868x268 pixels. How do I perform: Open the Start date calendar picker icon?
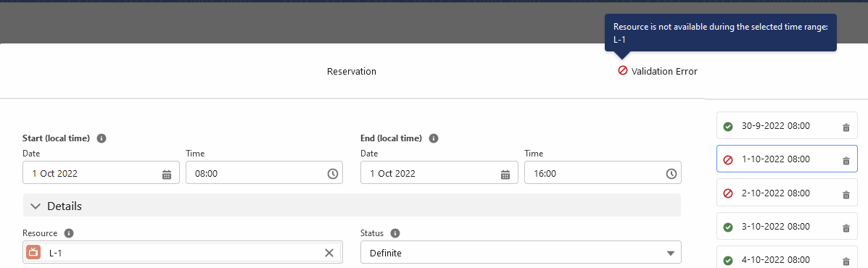[167, 174]
